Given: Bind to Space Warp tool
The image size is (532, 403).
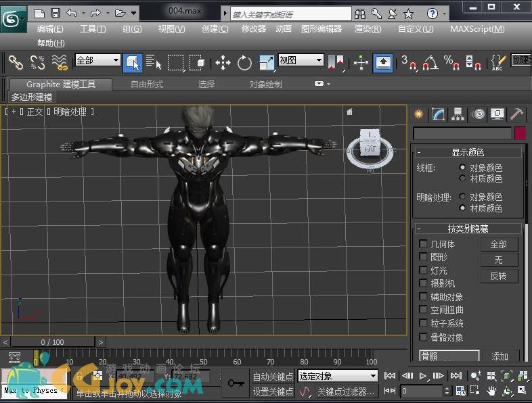Looking at the screenshot, I should tap(60, 62).
